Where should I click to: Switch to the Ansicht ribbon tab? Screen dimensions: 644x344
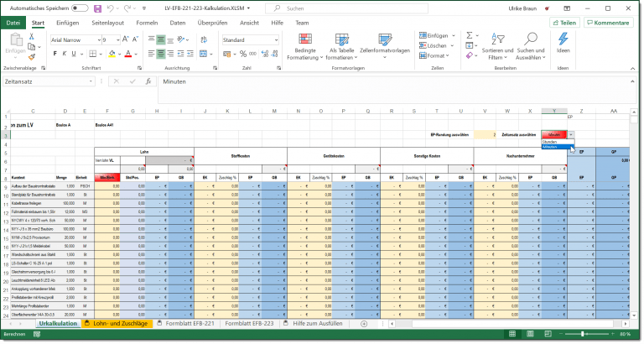tap(249, 23)
